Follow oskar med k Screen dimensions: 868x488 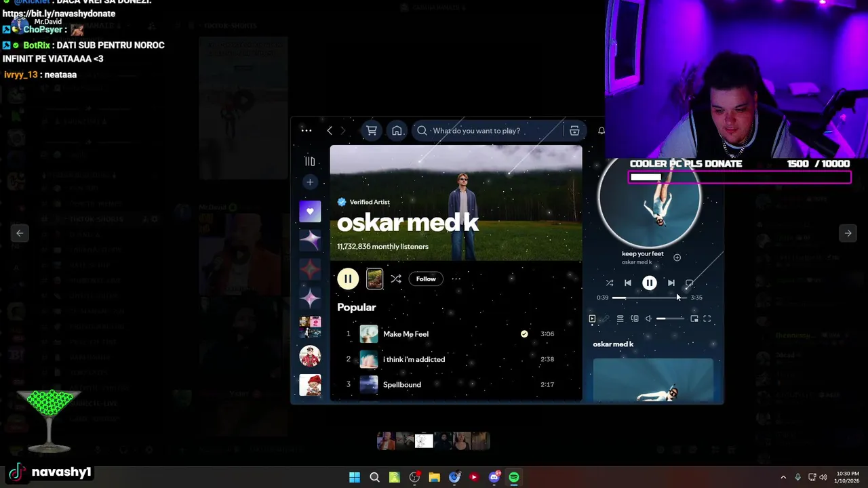click(426, 279)
